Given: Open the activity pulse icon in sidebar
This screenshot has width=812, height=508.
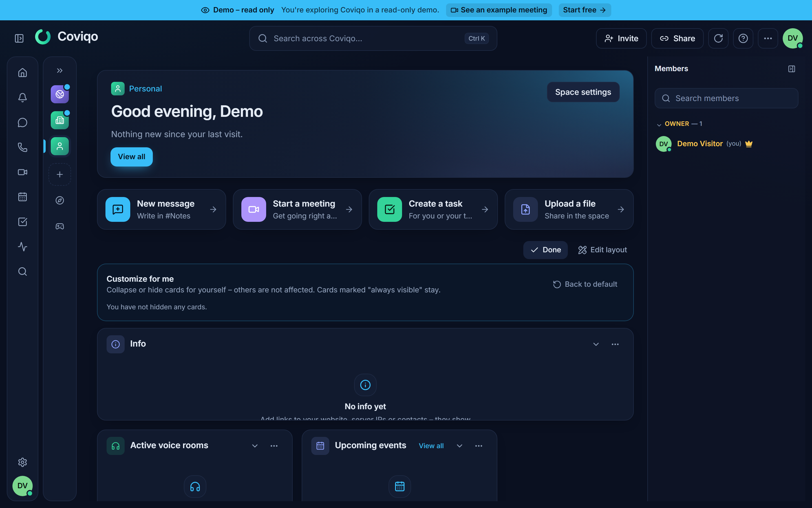Looking at the screenshot, I should (x=23, y=247).
